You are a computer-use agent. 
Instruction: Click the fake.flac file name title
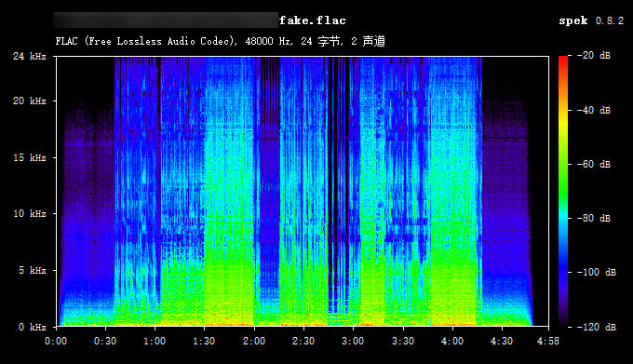click(x=313, y=20)
